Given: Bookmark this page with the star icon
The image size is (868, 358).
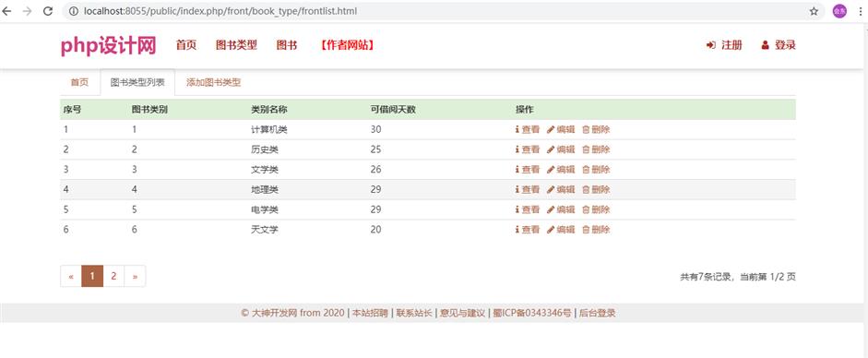Looking at the screenshot, I should coord(814,11).
